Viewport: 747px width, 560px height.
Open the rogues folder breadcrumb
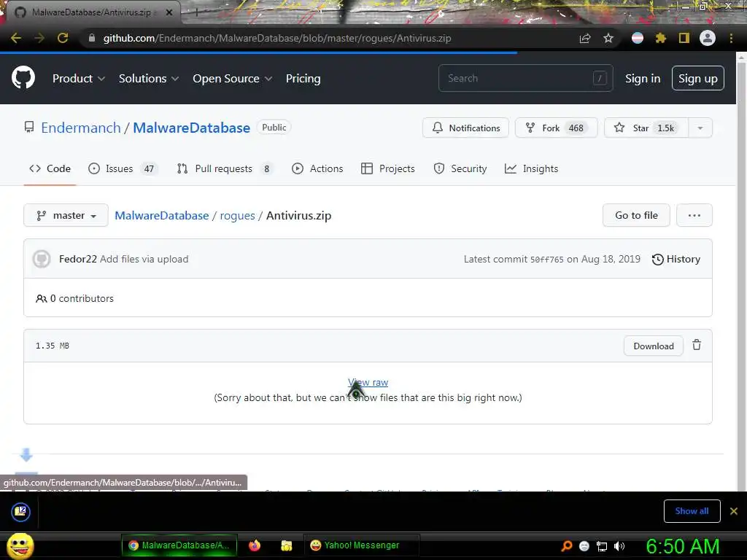coord(237,216)
